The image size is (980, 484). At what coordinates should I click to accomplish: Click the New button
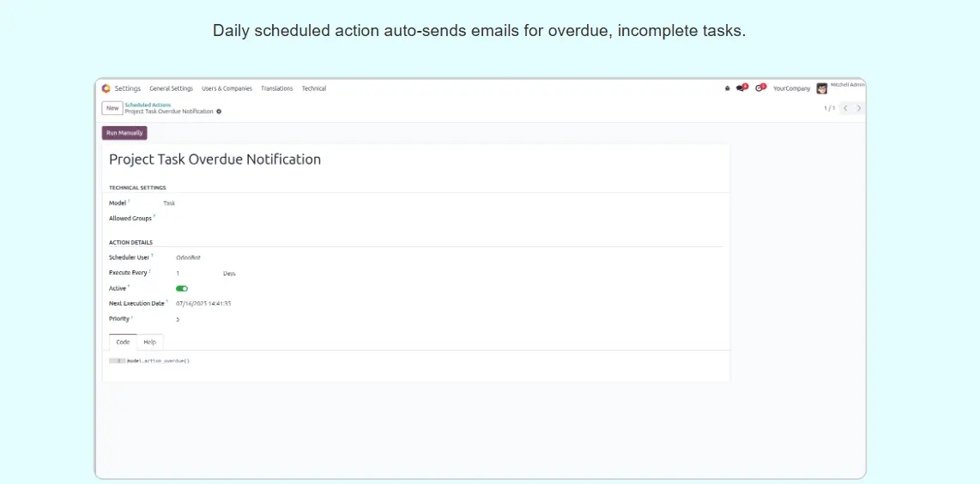(x=112, y=108)
